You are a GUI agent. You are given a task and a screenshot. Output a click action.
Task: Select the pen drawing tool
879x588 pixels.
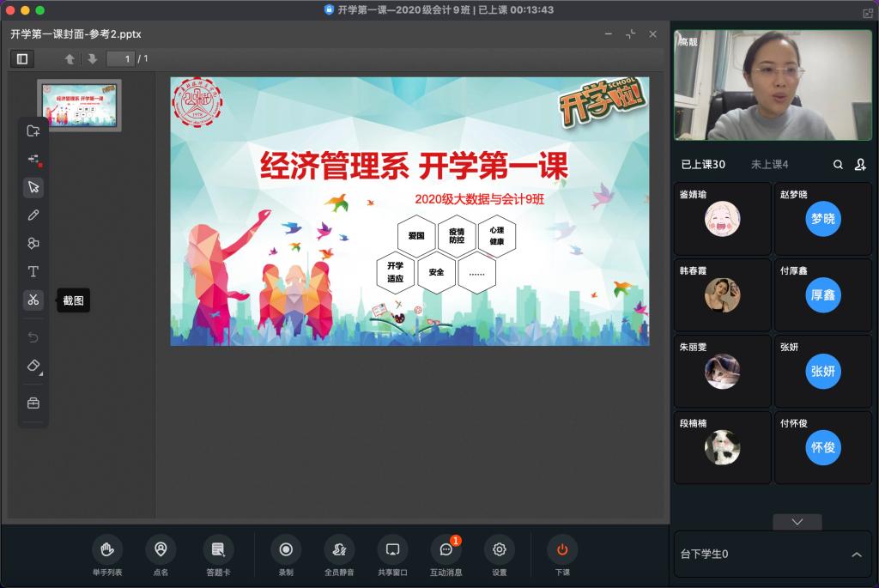(33, 215)
